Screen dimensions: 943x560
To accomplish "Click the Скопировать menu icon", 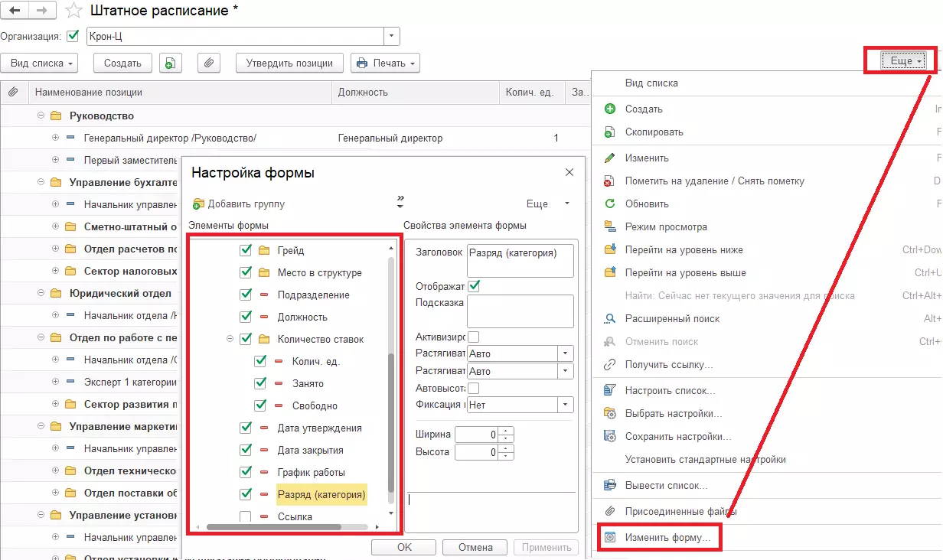I will tap(610, 132).
